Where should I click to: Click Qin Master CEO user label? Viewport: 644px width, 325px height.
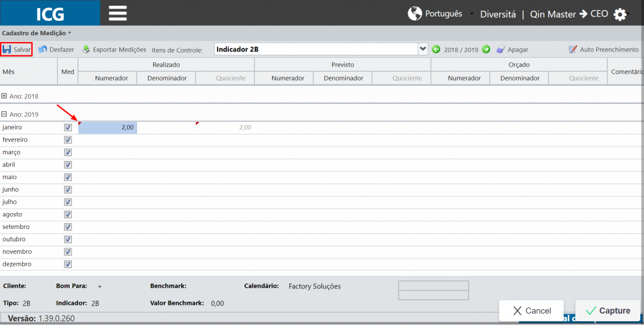(569, 14)
